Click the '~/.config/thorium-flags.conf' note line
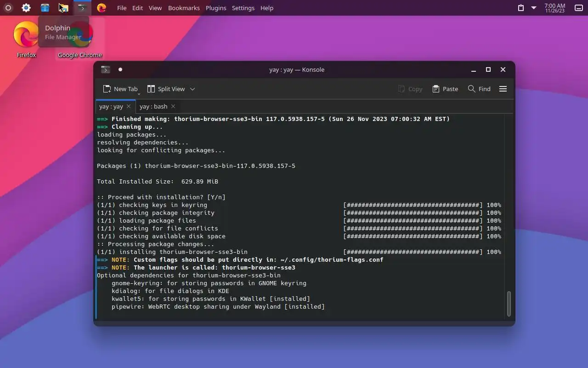 coord(240,260)
